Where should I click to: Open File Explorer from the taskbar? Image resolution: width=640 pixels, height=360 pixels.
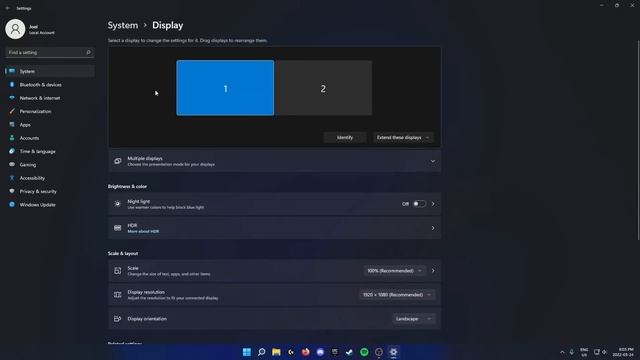coord(276,352)
